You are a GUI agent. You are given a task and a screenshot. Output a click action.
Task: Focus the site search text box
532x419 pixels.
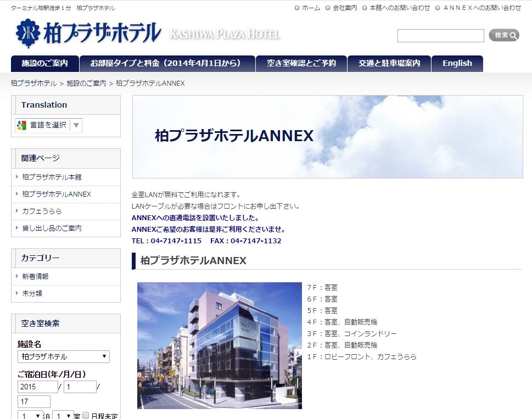pos(440,36)
